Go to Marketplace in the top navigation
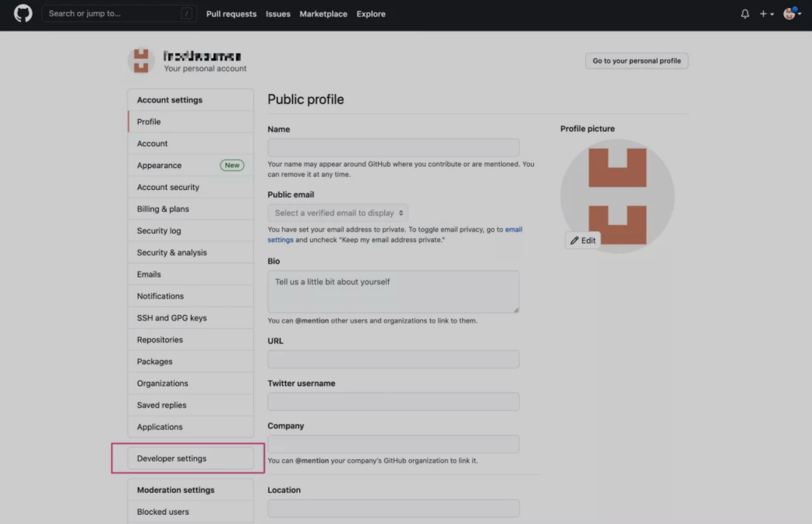812x524 pixels. coord(323,14)
